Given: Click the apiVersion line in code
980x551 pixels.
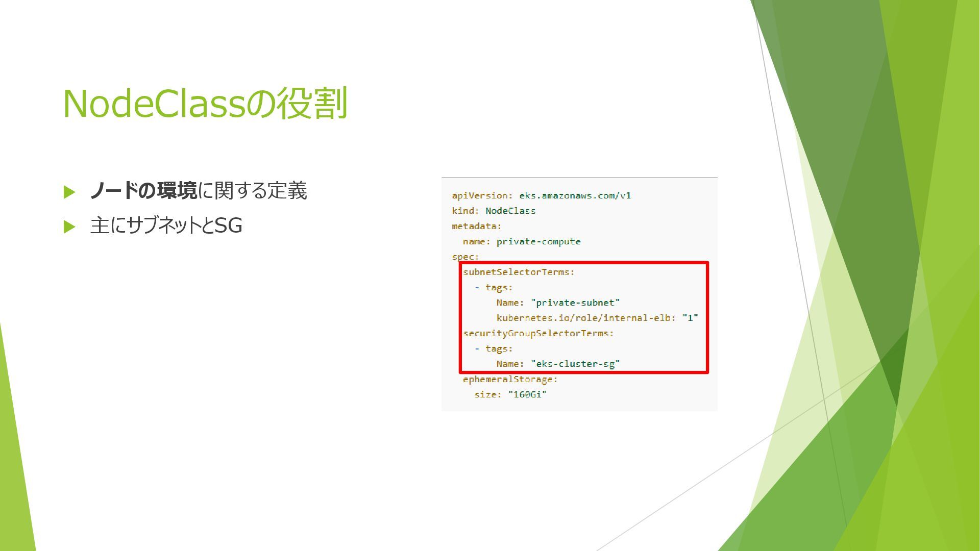Looking at the screenshot, I should point(541,195).
